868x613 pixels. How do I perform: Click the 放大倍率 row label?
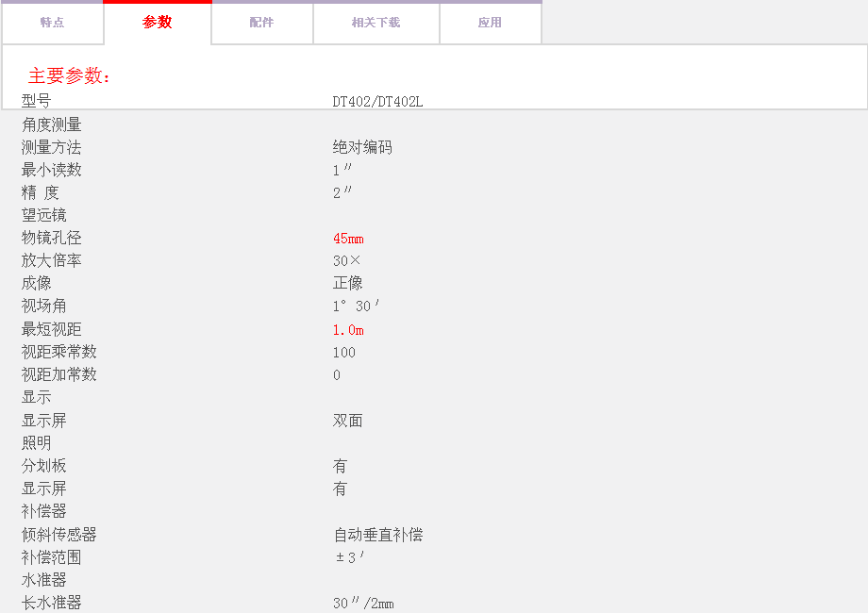52,260
